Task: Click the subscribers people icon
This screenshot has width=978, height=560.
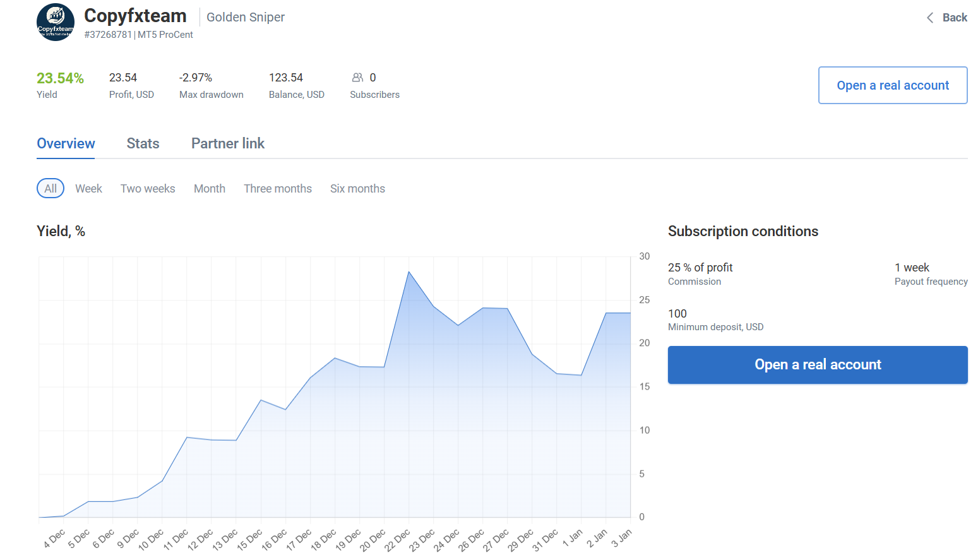Action: [357, 78]
